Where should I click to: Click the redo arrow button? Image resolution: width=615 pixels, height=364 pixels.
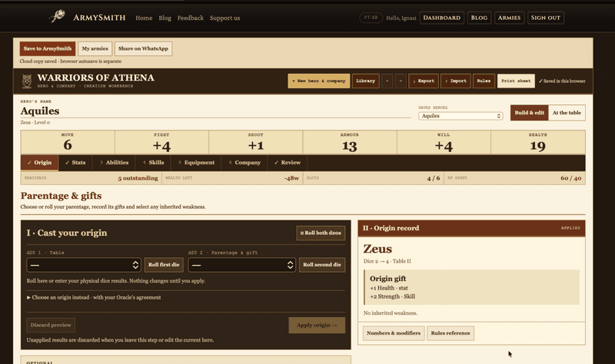point(401,81)
